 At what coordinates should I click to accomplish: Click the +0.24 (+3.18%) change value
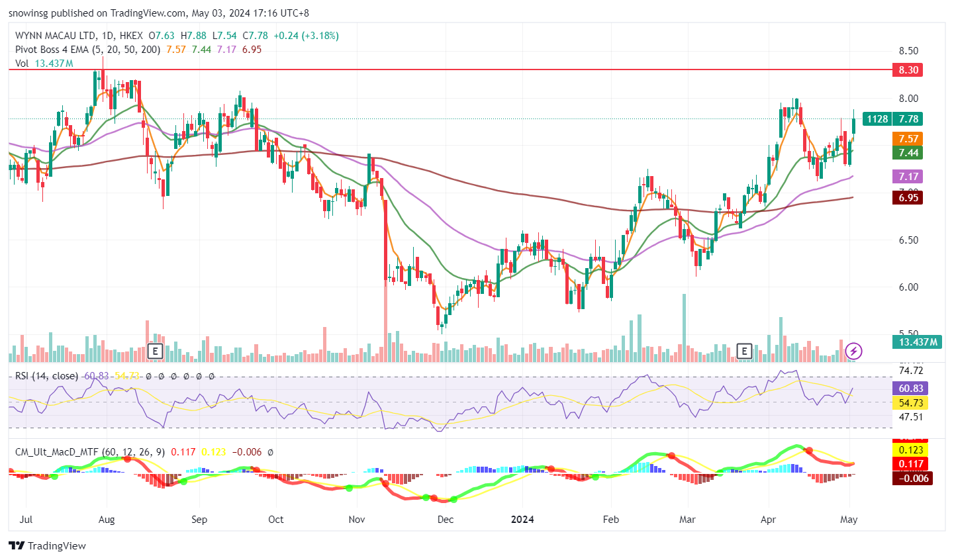click(x=306, y=36)
